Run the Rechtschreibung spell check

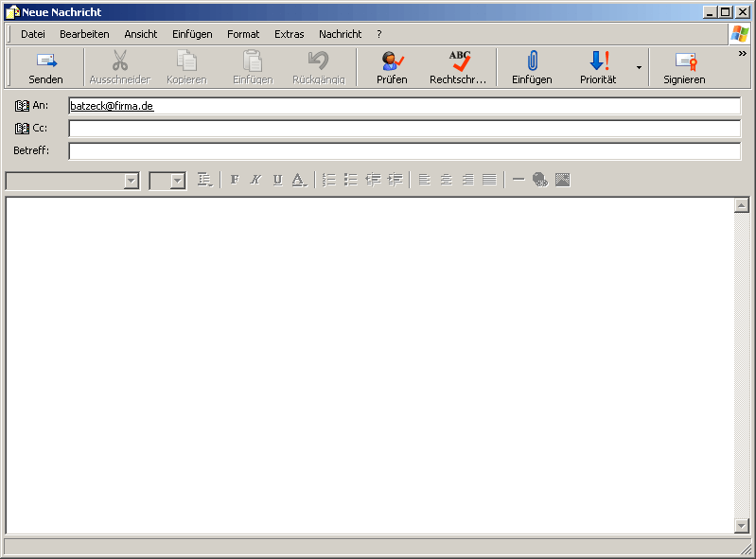[x=459, y=67]
